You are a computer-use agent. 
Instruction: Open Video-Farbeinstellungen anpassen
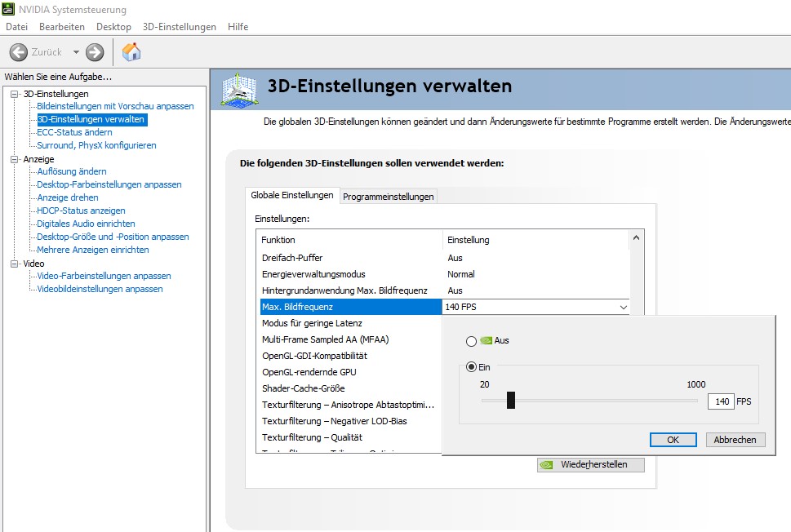[x=104, y=277]
